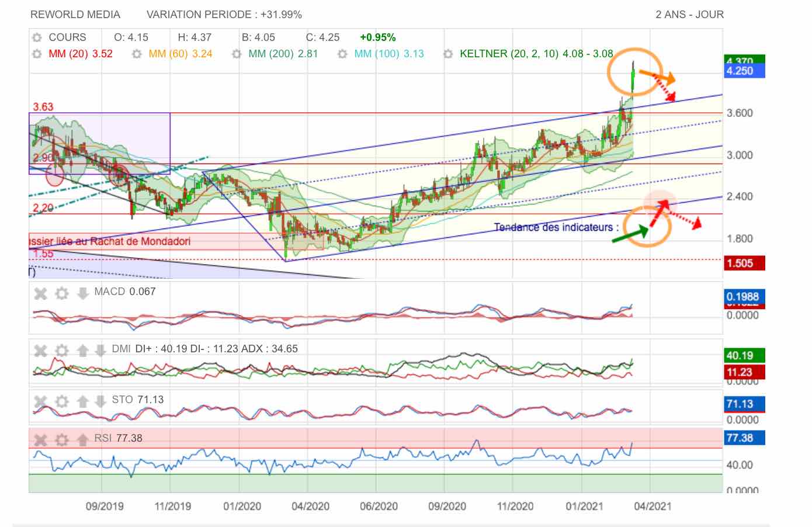Click the red 1.505 price tag
The width and height of the screenshot is (812, 527).
point(744,263)
